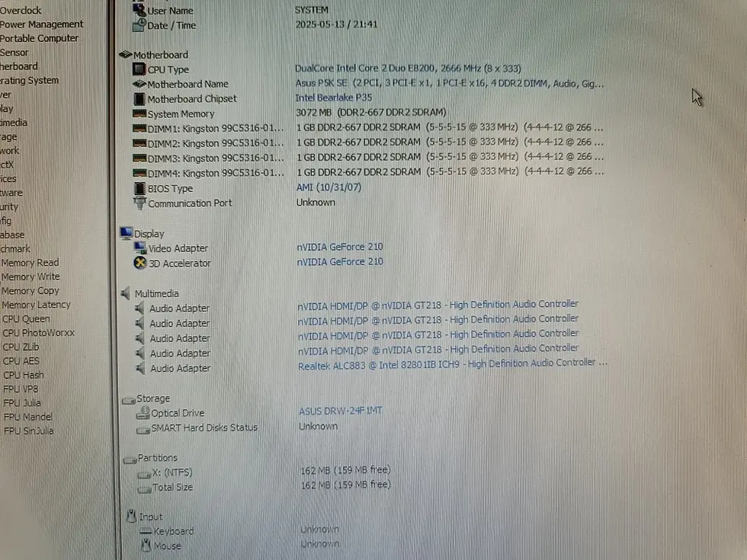
Task: Open the Realtek ALC883 audio controller link
Action: click(453, 364)
